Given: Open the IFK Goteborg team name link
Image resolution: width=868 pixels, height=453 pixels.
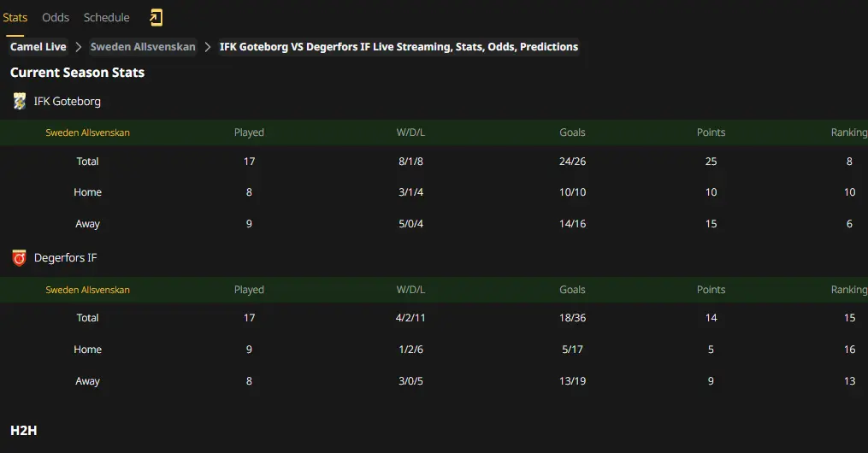Looking at the screenshot, I should 67,101.
